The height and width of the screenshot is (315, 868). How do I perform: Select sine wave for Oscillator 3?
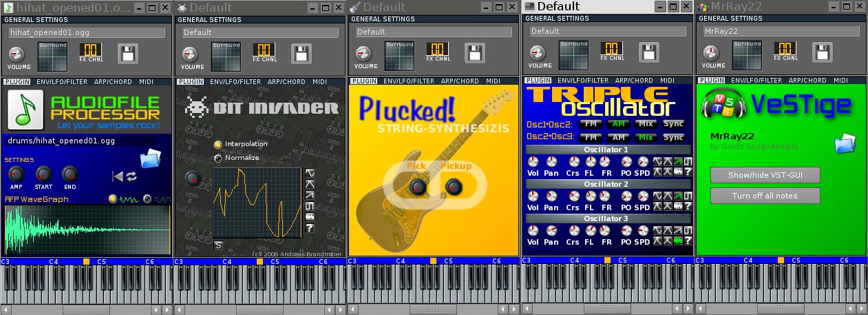point(657,230)
